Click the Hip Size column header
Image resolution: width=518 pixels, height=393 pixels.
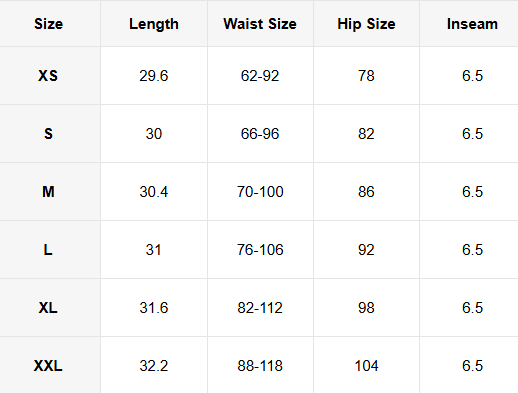tap(366, 24)
